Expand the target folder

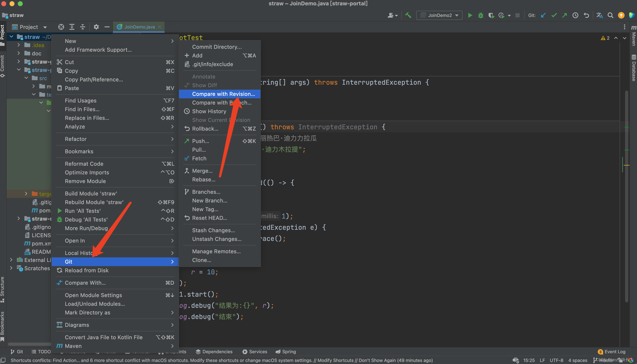pyautogui.click(x=26, y=194)
